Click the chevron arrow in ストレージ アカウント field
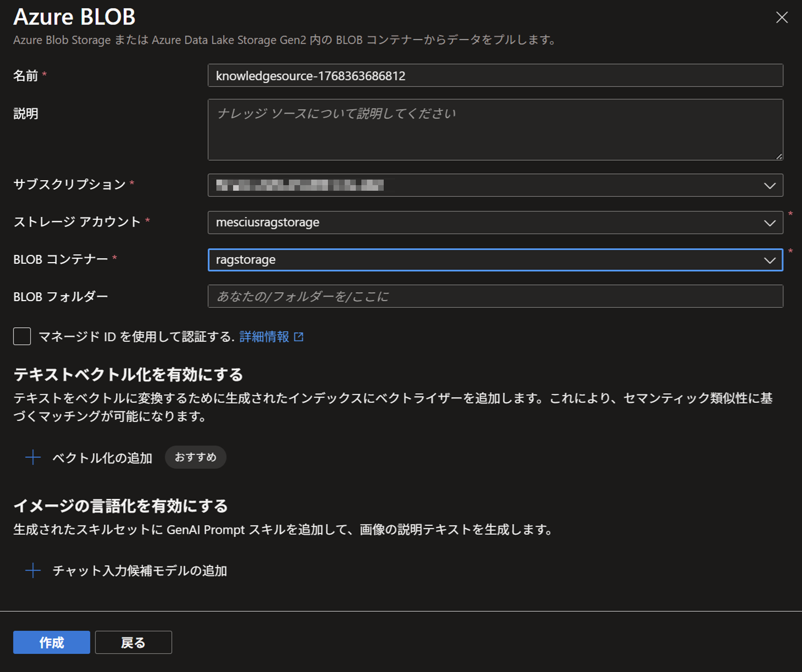Screen dimensions: 802x672 click(770, 223)
